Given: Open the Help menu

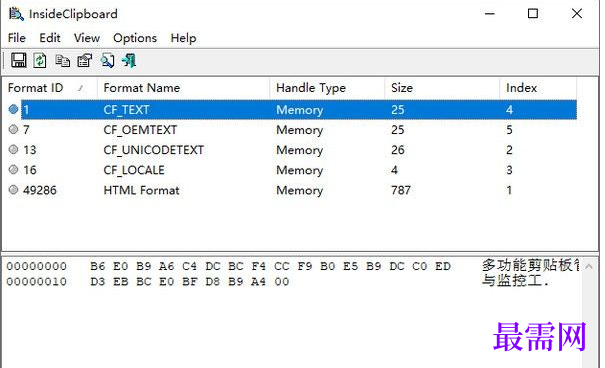Looking at the screenshot, I should [183, 38].
